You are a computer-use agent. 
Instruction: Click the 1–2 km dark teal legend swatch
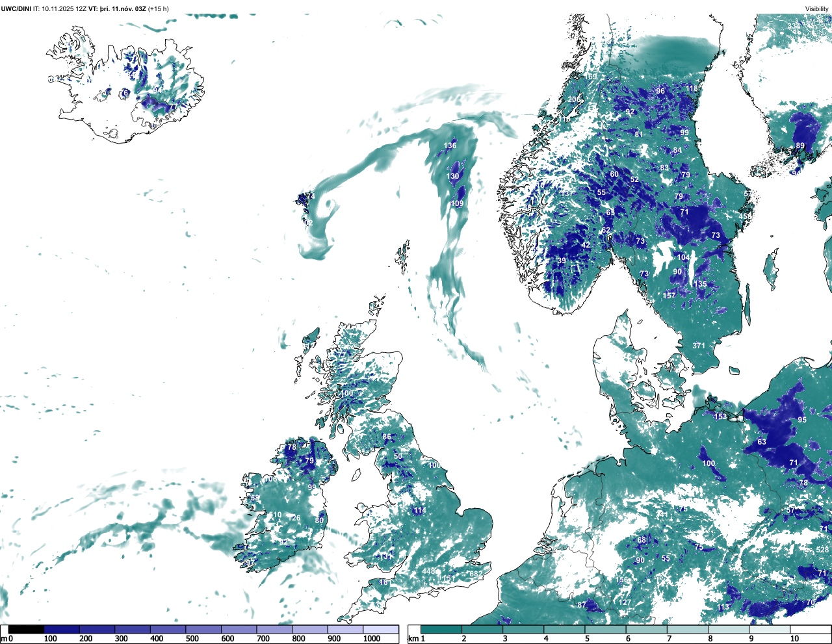click(x=441, y=629)
